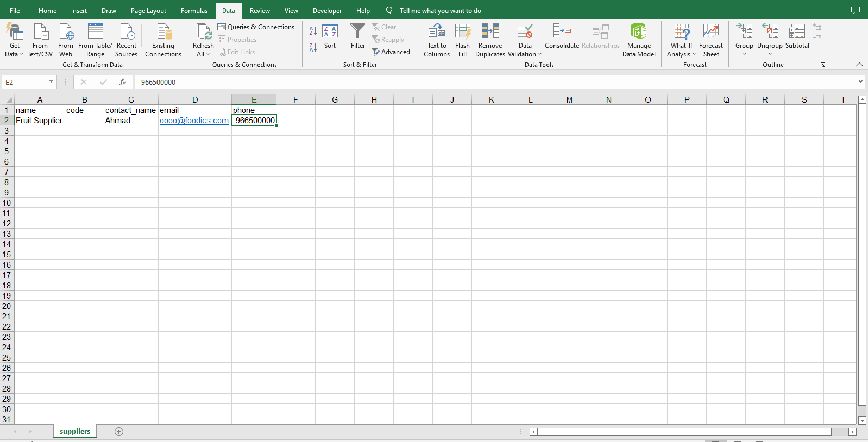Open the Page Layout tab
868x442 pixels.
[x=148, y=11]
